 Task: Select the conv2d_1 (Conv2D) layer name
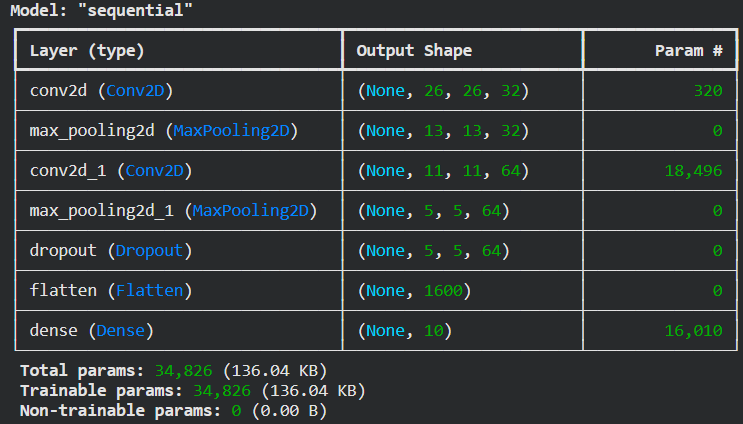pos(109,171)
